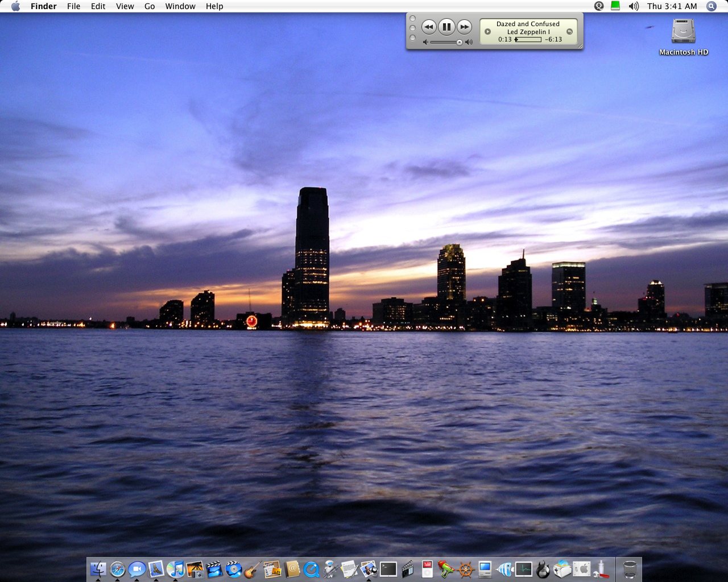Open the View menu
The image size is (728, 582).
click(x=125, y=6)
